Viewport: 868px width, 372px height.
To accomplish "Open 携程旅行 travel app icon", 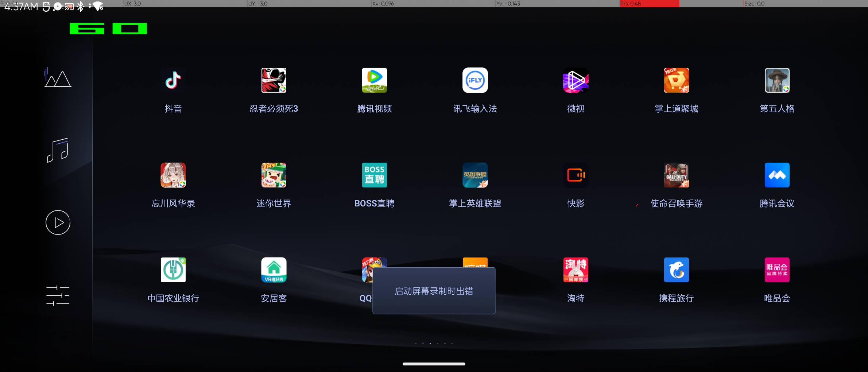I will 677,270.
